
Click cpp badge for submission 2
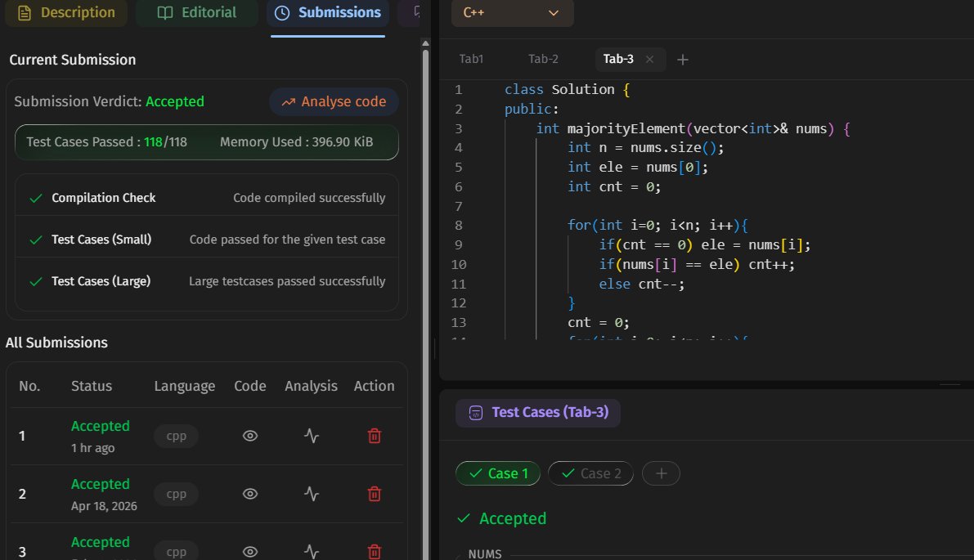pyautogui.click(x=177, y=495)
